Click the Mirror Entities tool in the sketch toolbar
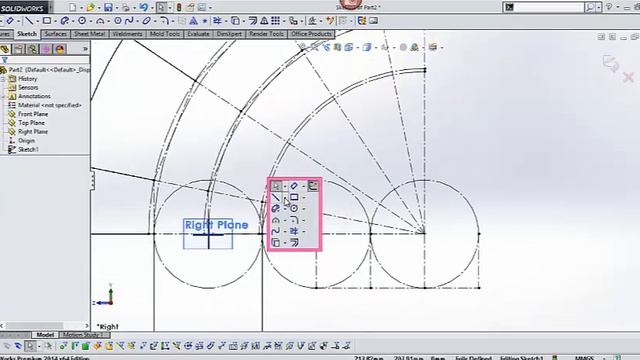 264,20
